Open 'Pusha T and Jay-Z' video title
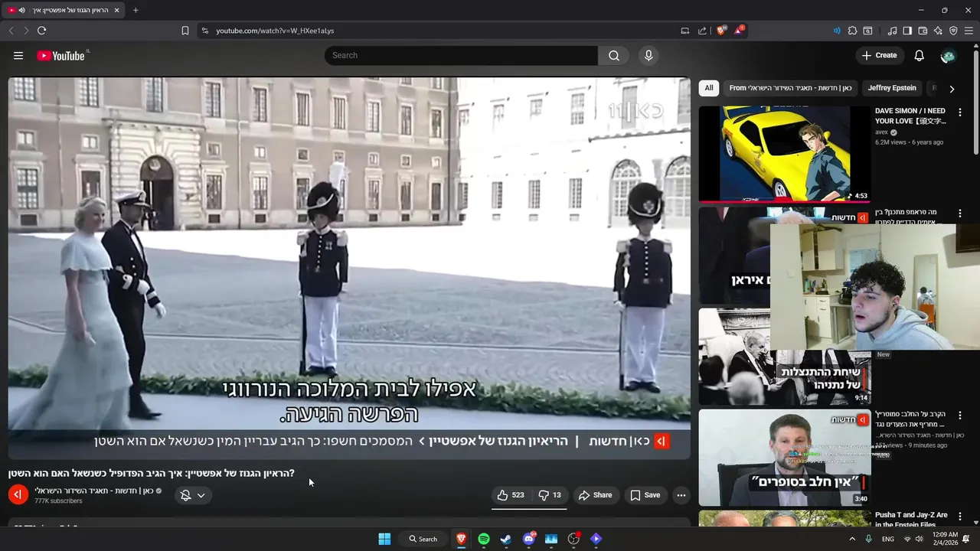Viewport: 980px width, 551px height. tap(911, 520)
